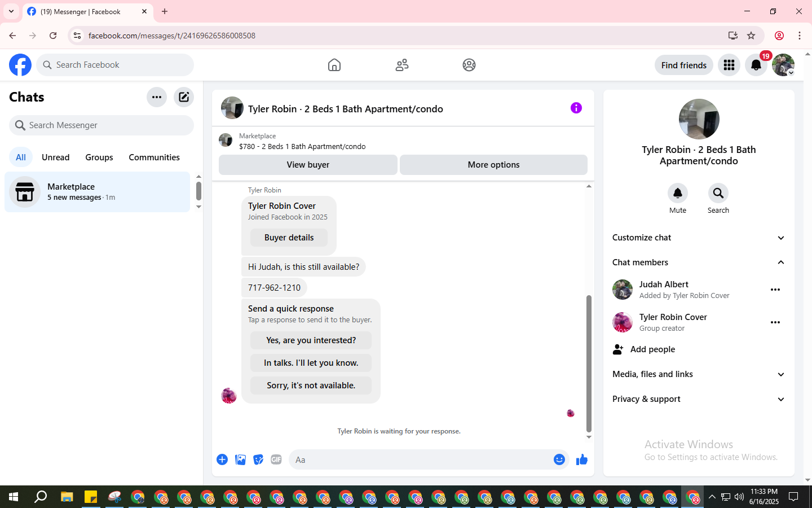Open Windows taskbar search
The image size is (812, 508).
(x=41, y=497)
